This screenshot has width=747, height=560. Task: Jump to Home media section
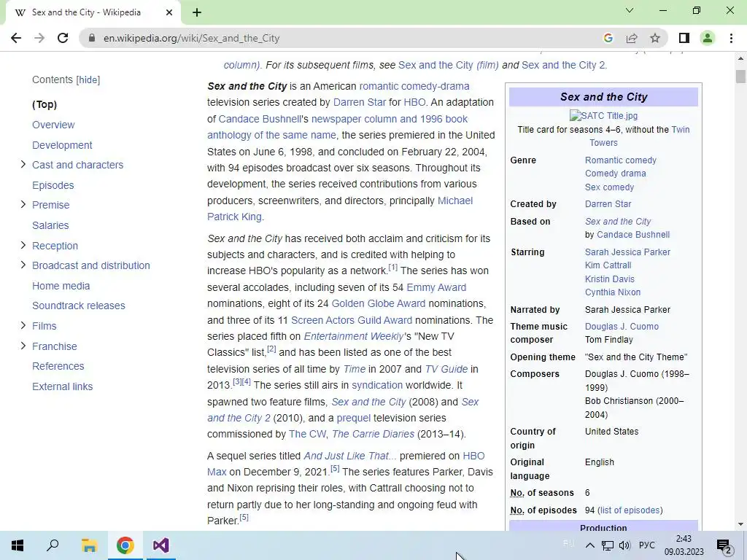point(61,286)
